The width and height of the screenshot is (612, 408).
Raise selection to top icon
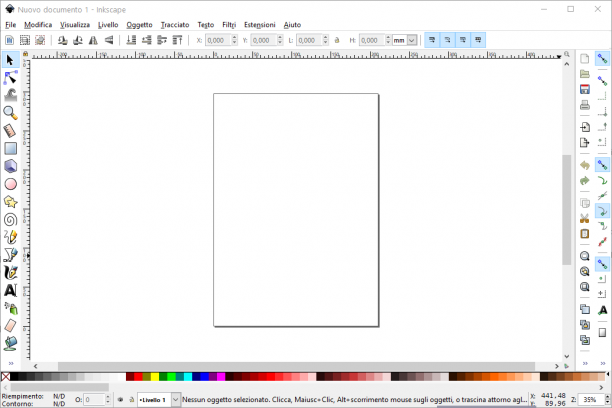177,40
